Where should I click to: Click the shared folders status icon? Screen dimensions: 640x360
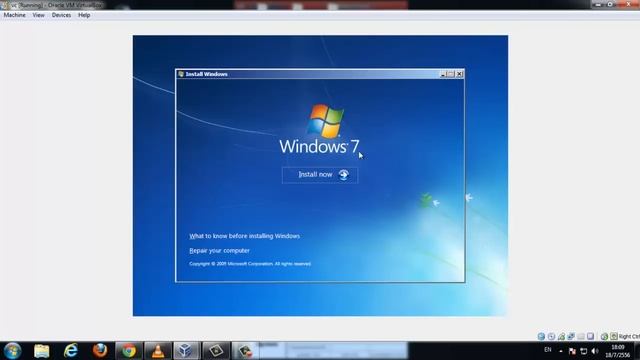pyautogui.click(x=581, y=336)
